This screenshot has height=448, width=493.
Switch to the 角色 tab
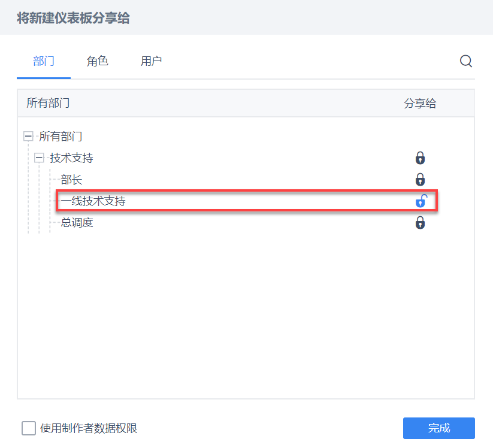coord(98,61)
